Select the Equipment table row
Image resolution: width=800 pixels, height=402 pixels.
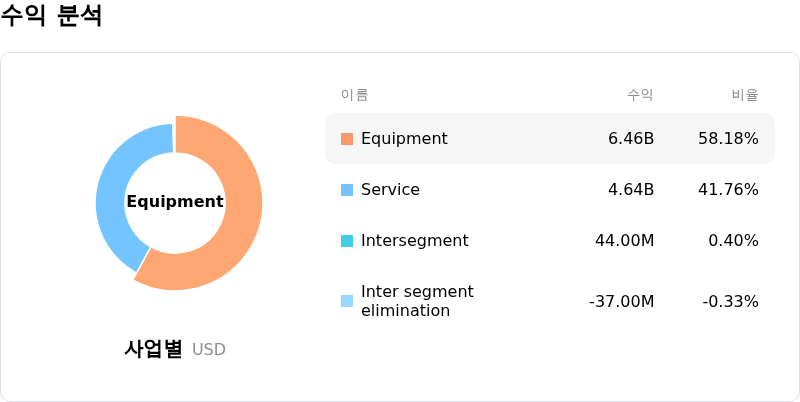tap(550, 138)
